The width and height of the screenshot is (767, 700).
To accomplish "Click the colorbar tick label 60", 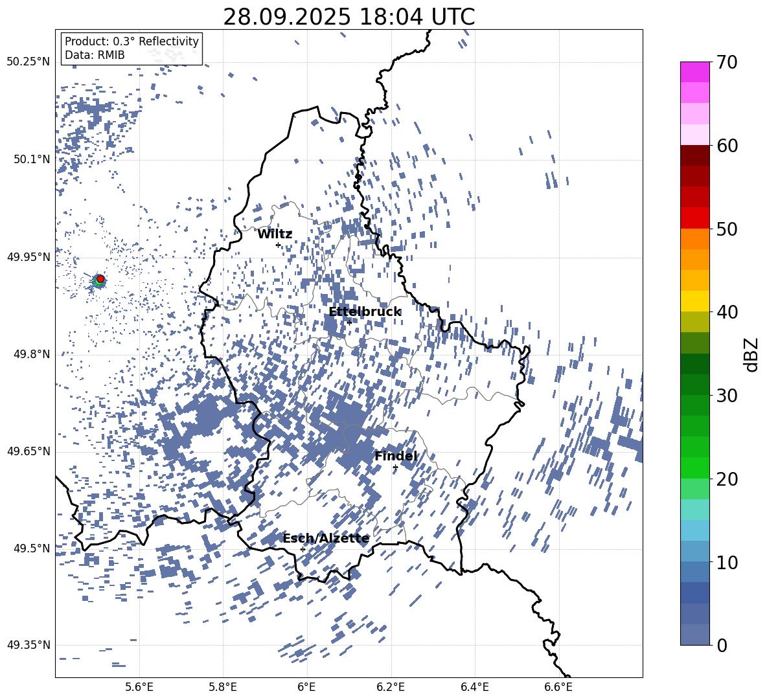I will click(727, 146).
